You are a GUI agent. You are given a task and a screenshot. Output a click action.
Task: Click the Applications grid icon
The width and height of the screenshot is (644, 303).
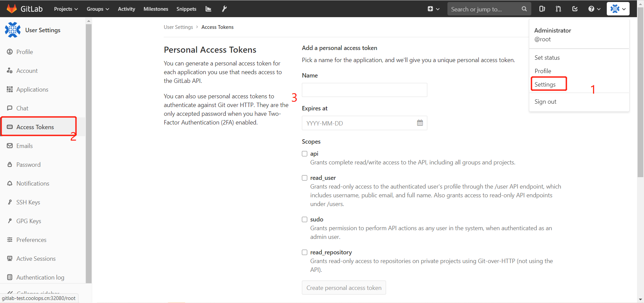pyautogui.click(x=10, y=89)
